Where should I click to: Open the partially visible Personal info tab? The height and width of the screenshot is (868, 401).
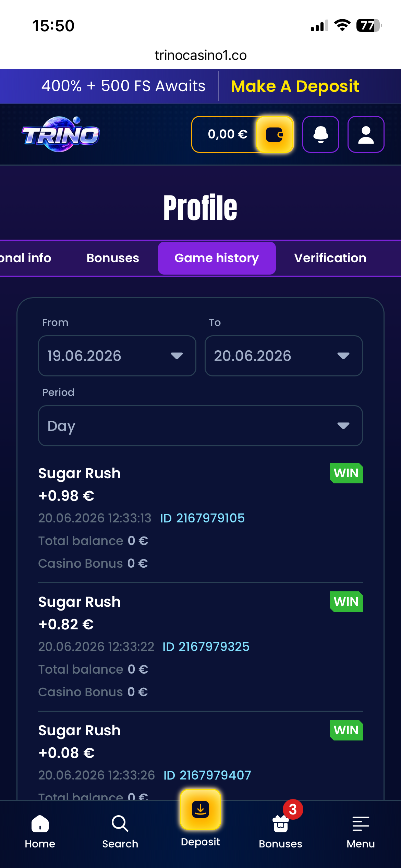coord(26,258)
